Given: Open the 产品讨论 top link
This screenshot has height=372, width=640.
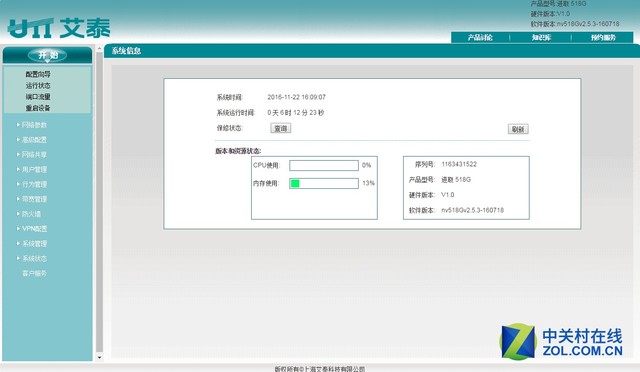Looking at the screenshot, I should [x=480, y=38].
